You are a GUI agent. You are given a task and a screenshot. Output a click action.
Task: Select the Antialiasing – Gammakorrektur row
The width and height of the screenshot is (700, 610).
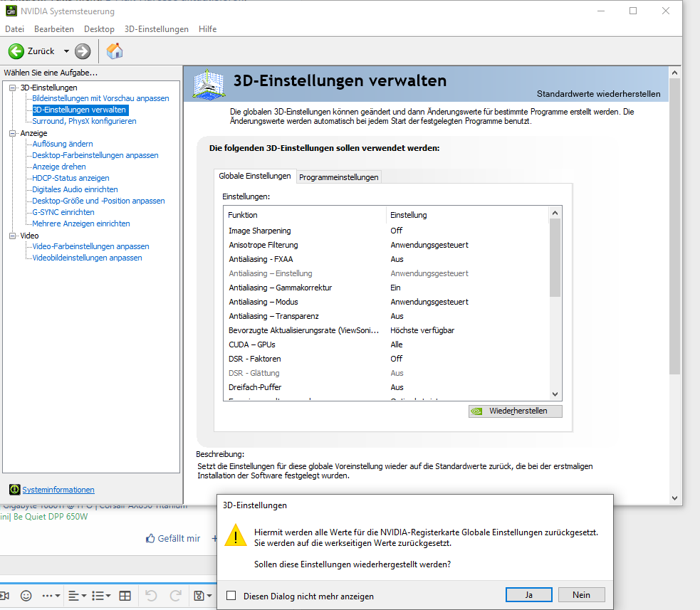click(x=387, y=288)
